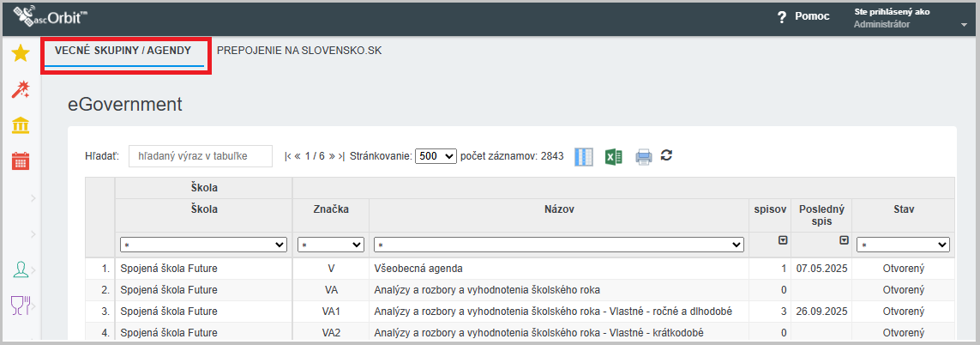
Task: Open the purple canteen glass-and-fork icon
Action: 21,303
